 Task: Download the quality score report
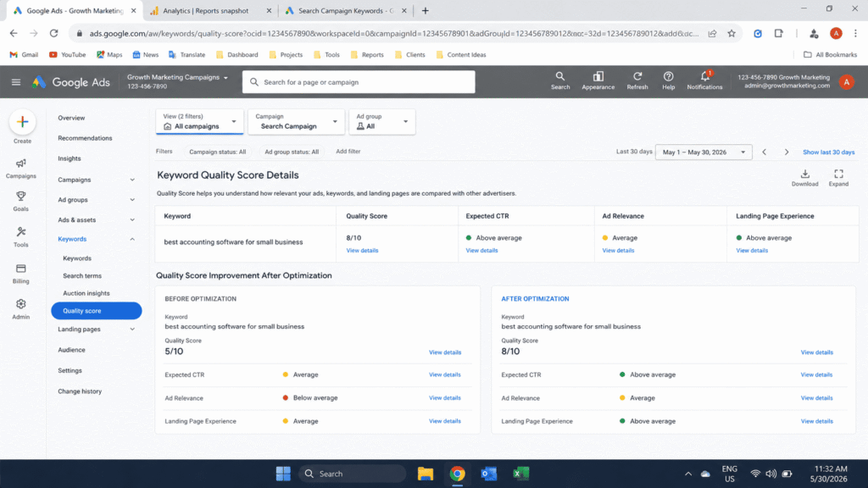[805, 178]
